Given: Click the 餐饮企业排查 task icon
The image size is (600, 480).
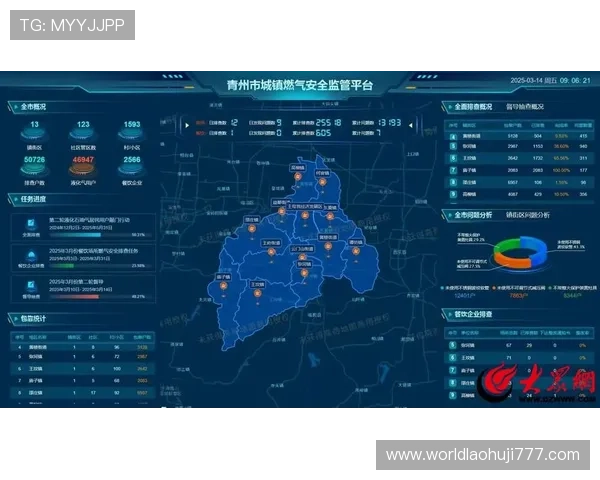Looking at the screenshot, I should click(x=31, y=255).
